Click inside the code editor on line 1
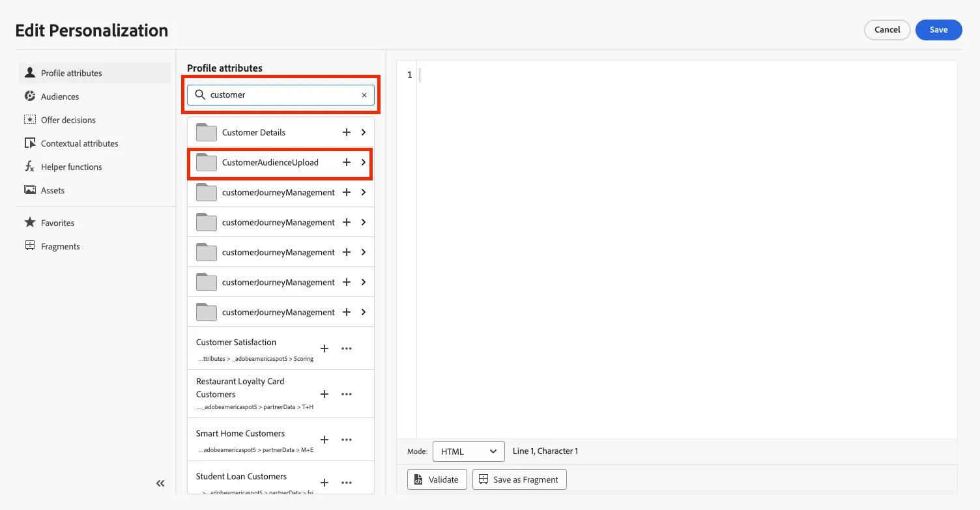 pyautogui.click(x=687, y=76)
